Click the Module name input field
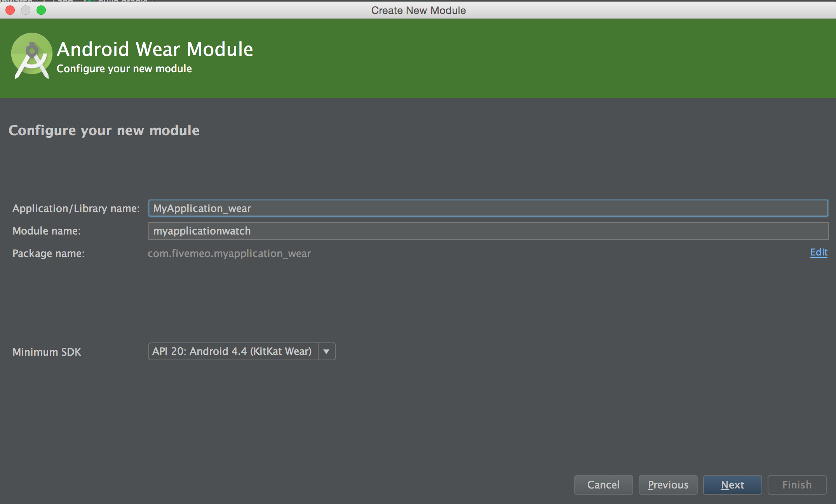The height and width of the screenshot is (504, 836). [488, 231]
